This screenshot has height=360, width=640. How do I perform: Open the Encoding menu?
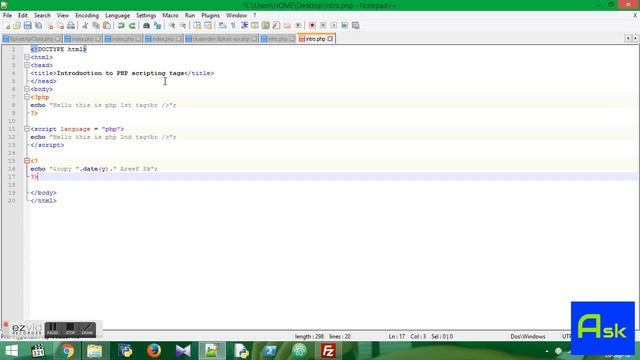(87, 16)
